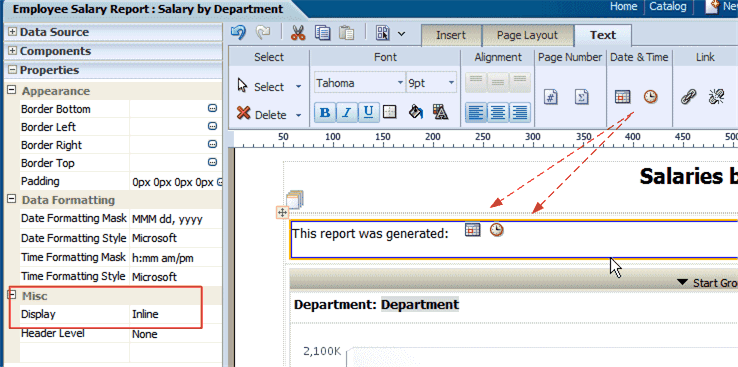
Task: Edit Border Top via ellipsis button
Action: tap(212, 162)
